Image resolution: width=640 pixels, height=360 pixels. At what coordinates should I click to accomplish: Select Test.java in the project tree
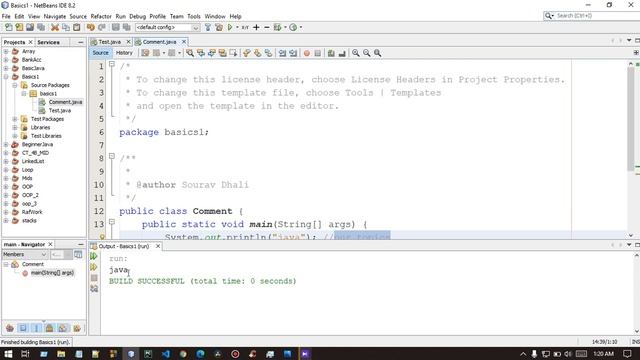[x=60, y=111]
